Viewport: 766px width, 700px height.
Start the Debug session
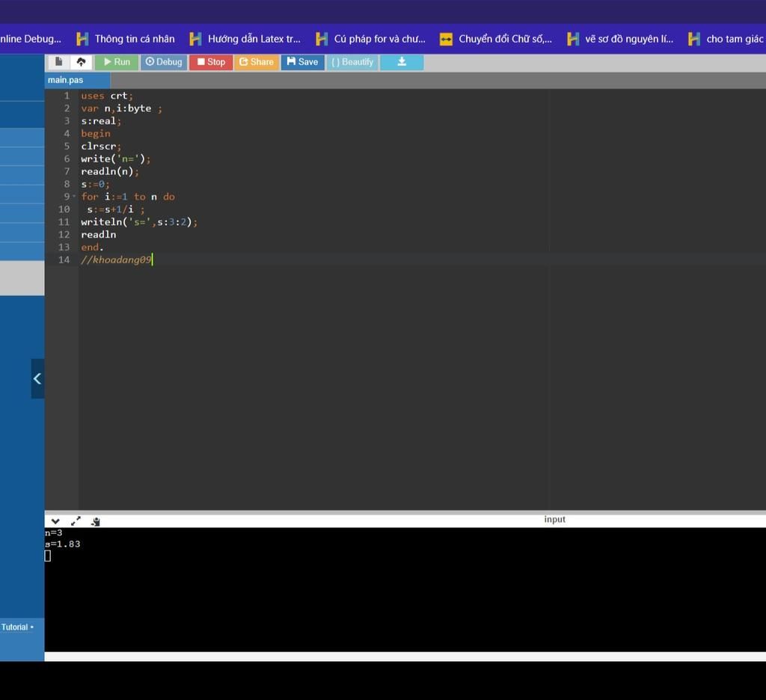coord(164,62)
